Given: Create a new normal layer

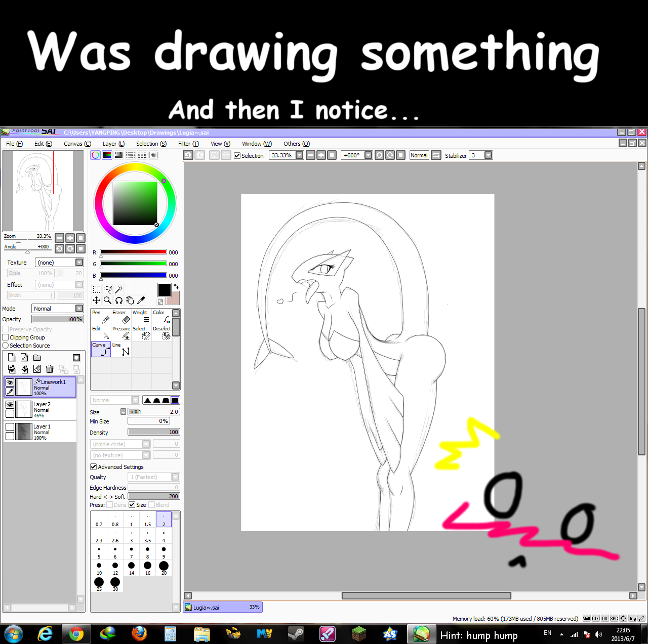Looking at the screenshot, I should pos(12,358).
